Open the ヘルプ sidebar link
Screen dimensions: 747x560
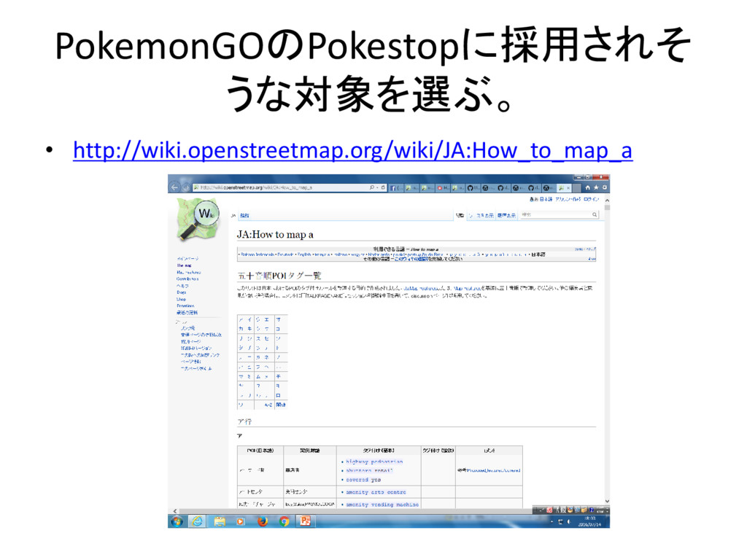tap(182, 286)
